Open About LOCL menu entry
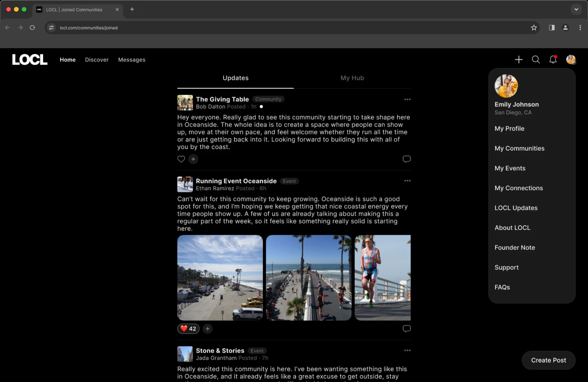The image size is (588, 382). (512, 228)
